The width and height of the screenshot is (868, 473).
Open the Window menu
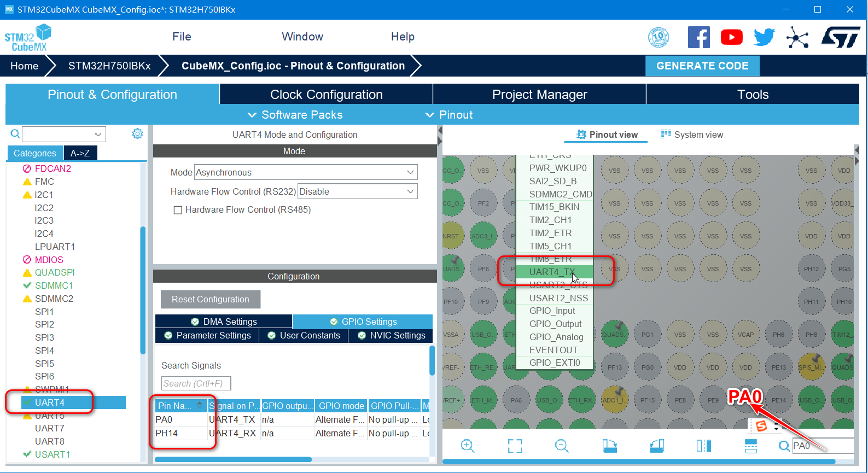302,37
